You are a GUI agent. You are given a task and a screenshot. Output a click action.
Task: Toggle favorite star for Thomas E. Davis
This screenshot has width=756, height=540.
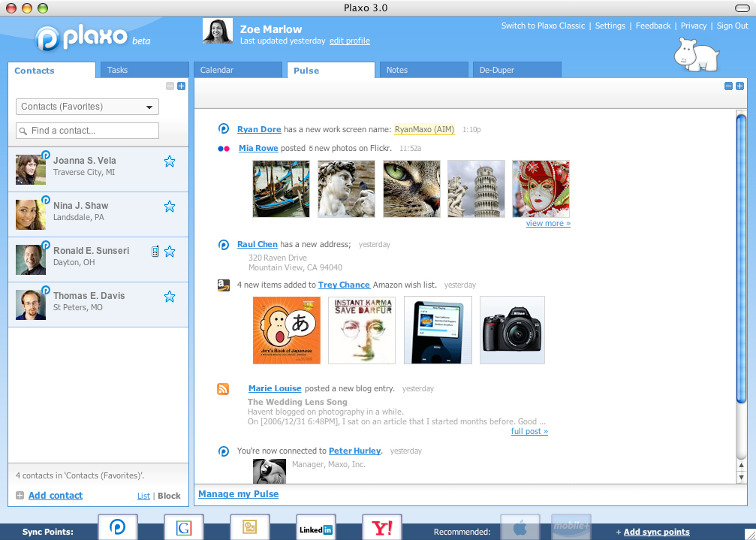pos(170,297)
